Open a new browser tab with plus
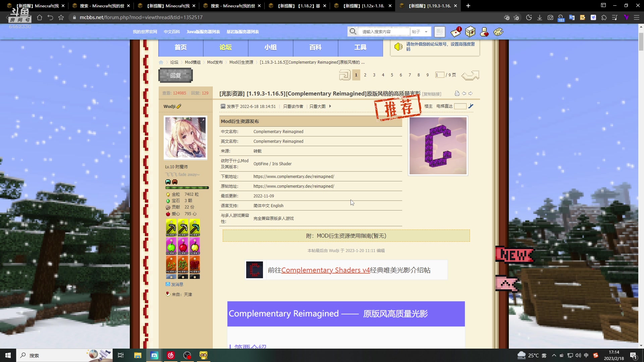644x362 pixels. point(468,6)
